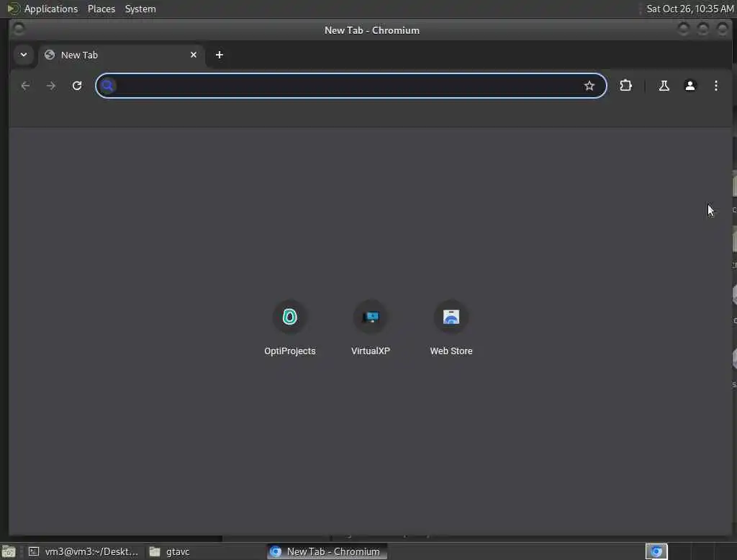Switch to the vm3@vm3 terminal taskbar item
Screen dimensions: 737x560
(83, 551)
